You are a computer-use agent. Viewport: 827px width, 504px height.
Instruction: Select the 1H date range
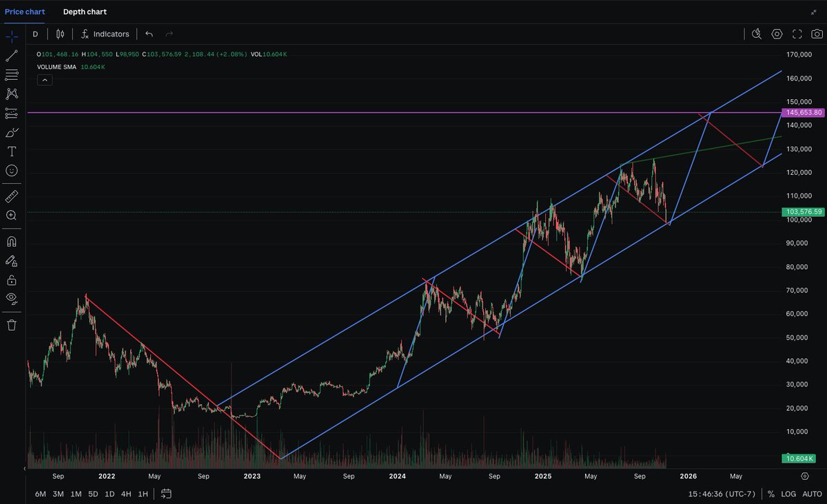(x=143, y=494)
